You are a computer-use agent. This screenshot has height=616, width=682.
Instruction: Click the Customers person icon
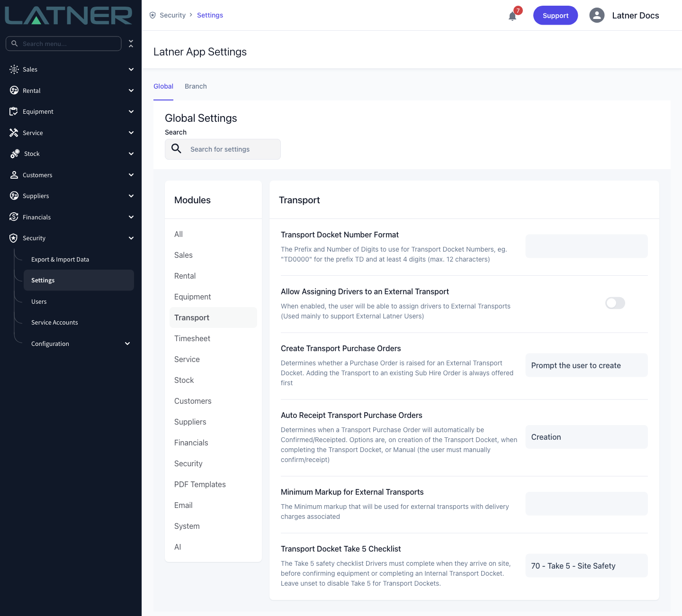[14, 175]
